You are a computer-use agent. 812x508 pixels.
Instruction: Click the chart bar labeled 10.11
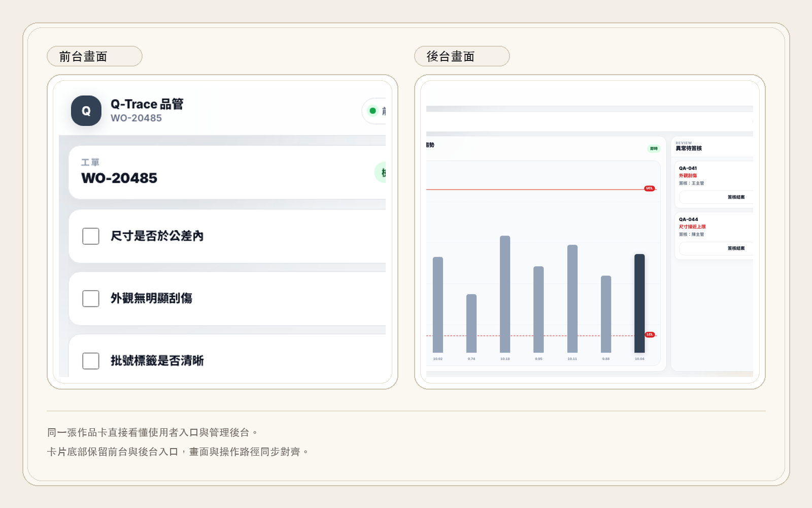click(x=572, y=299)
